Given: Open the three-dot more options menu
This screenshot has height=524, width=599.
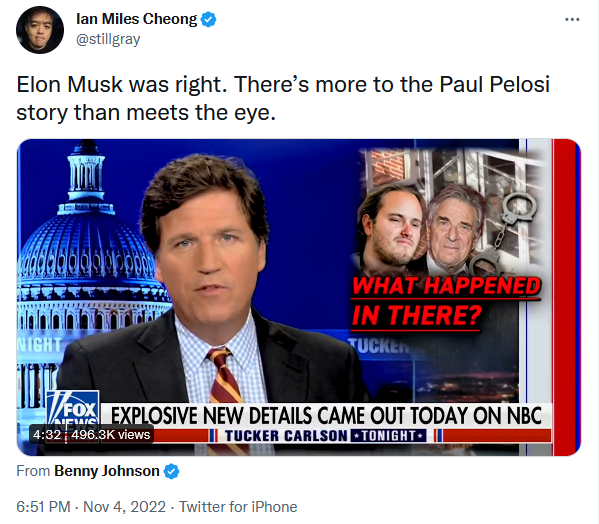Looking at the screenshot, I should tap(572, 19).
